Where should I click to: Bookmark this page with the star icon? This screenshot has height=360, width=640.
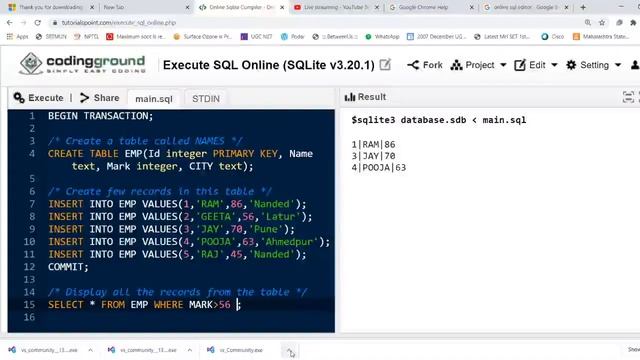point(602,23)
